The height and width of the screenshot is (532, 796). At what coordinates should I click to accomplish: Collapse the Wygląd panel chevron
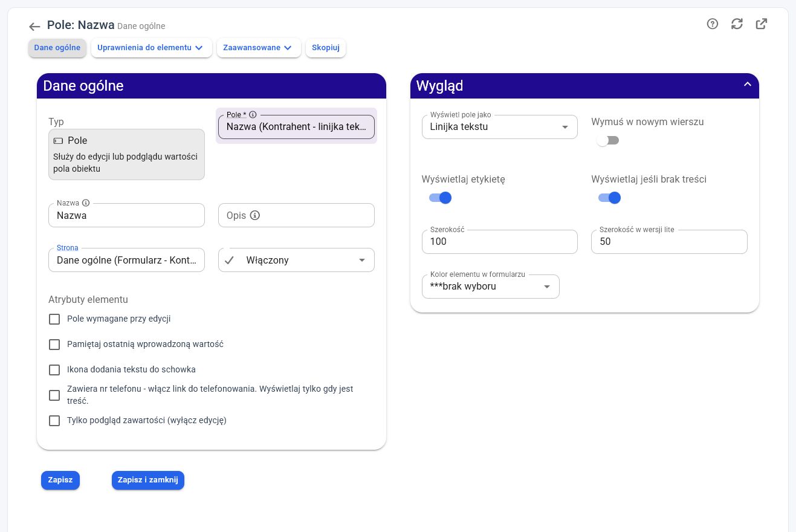tap(748, 85)
